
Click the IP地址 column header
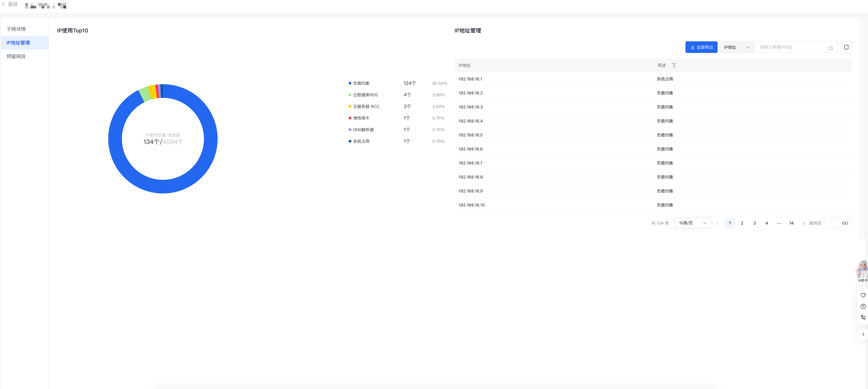[464, 65]
